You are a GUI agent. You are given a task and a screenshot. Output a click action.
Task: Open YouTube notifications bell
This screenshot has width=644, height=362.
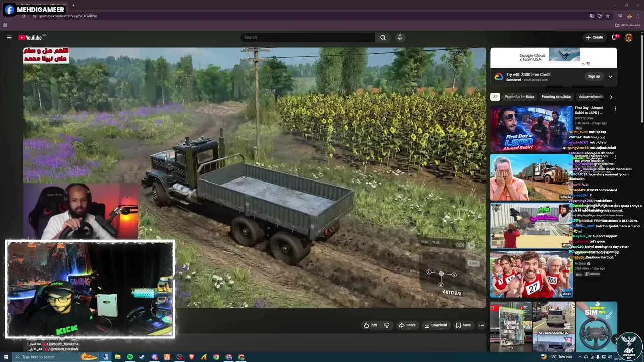click(x=614, y=37)
